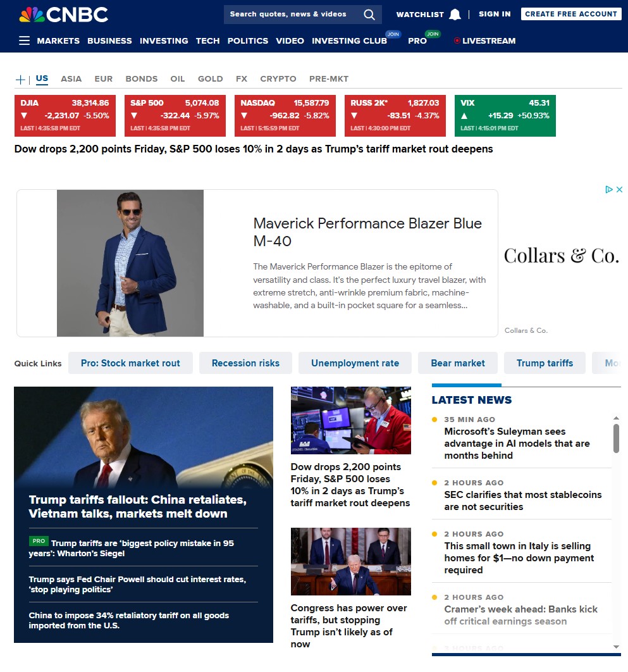Open the Latest News section heading

click(472, 400)
